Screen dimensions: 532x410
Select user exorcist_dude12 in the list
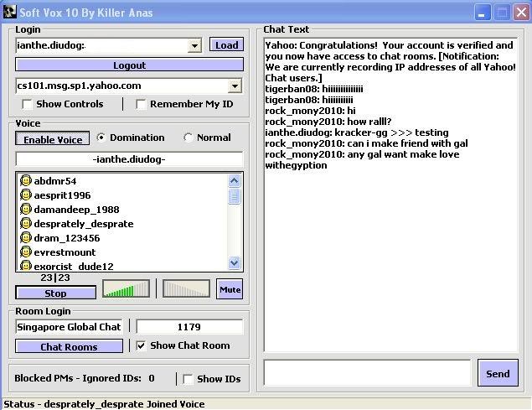[74, 267]
